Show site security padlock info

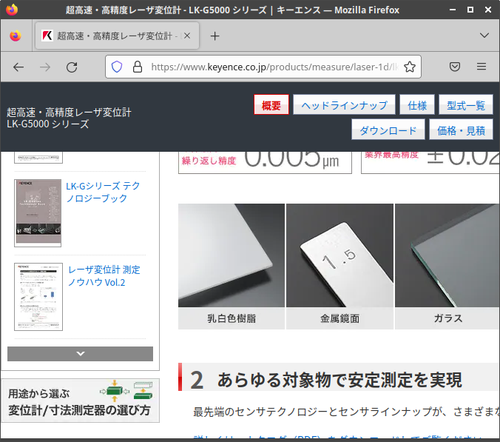137,67
